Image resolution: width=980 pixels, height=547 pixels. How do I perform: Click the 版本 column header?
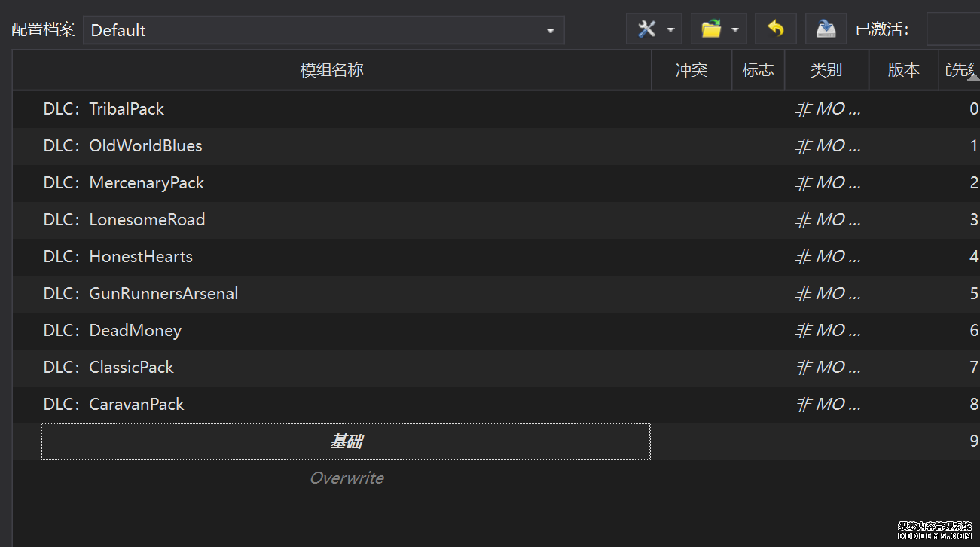click(x=903, y=70)
